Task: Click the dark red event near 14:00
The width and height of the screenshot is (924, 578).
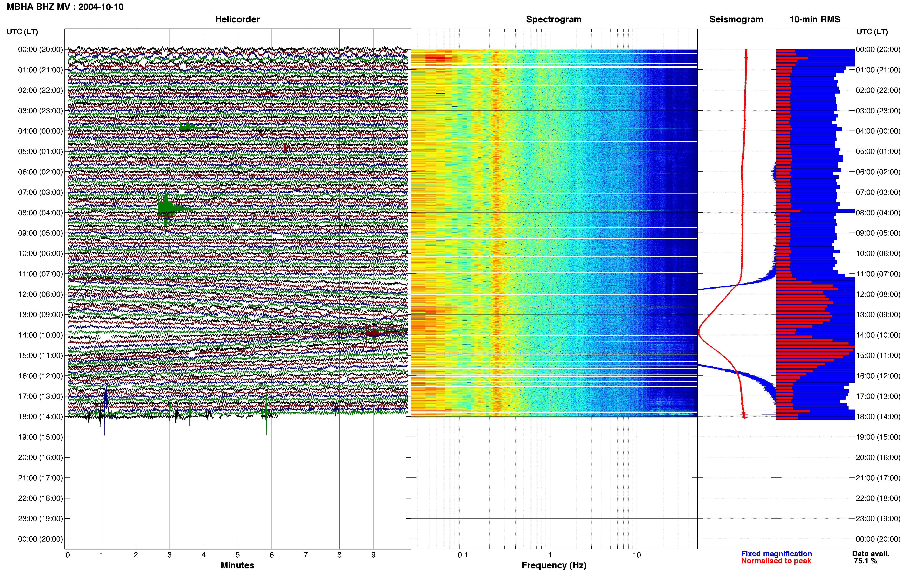Action: pyautogui.click(x=374, y=332)
